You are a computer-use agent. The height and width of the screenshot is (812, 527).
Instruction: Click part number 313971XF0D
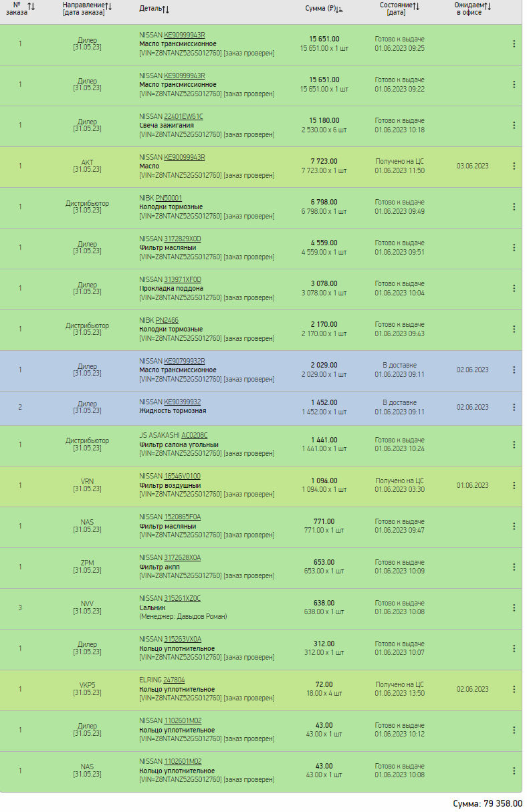pos(183,279)
